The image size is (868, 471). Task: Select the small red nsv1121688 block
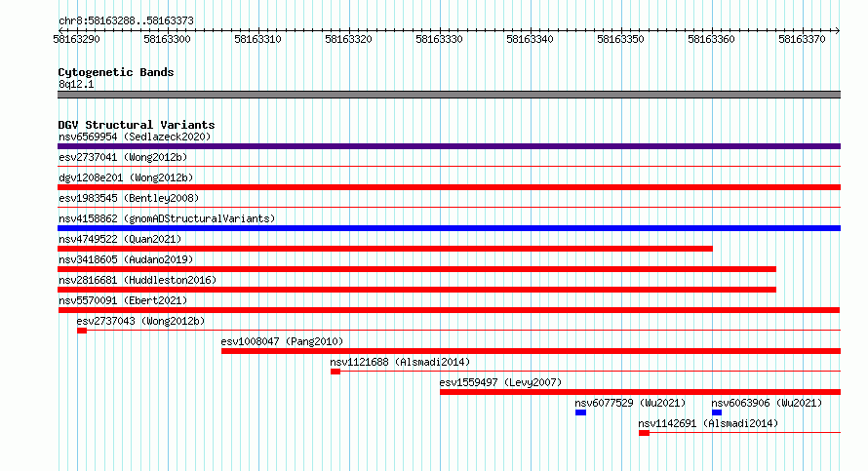point(335,372)
